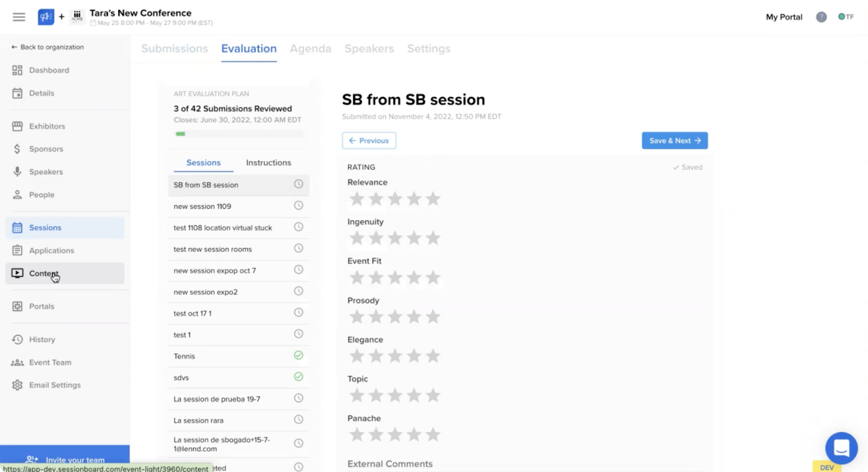This screenshot has width=868, height=472.
Task: Click the pending clock icon beside new session 1109
Action: pos(298,205)
